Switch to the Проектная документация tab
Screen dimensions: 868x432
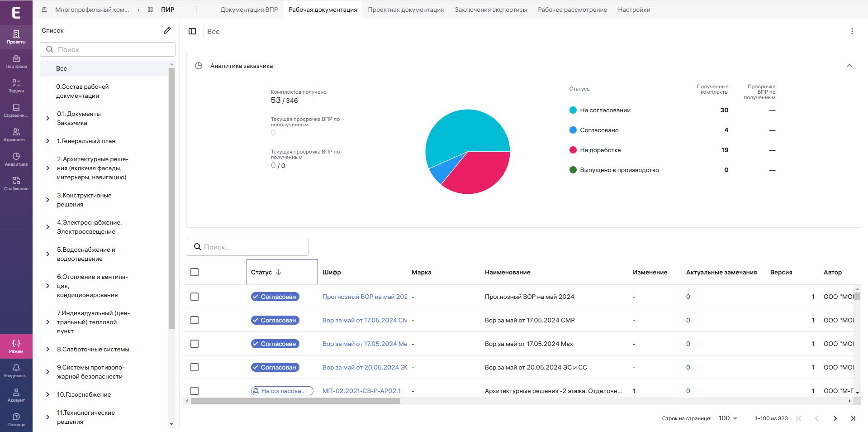pos(405,10)
